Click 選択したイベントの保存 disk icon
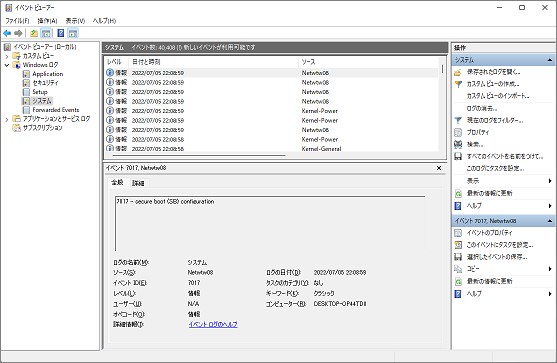 click(458, 257)
